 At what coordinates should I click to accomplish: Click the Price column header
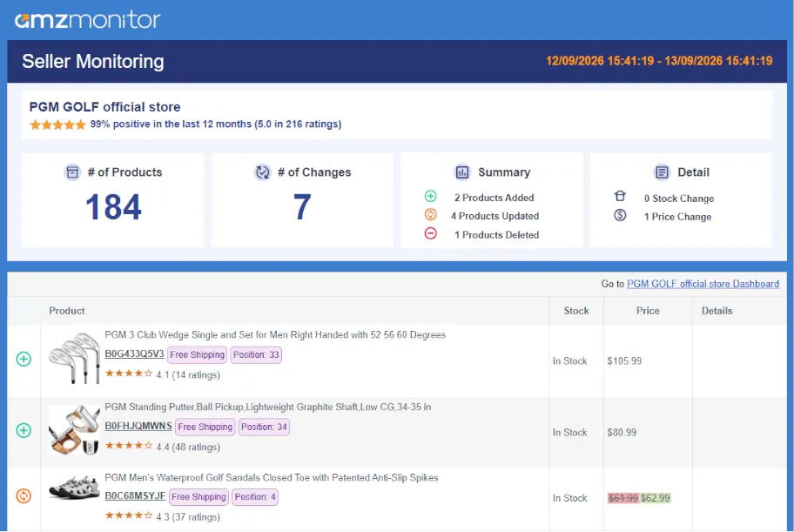click(x=648, y=311)
